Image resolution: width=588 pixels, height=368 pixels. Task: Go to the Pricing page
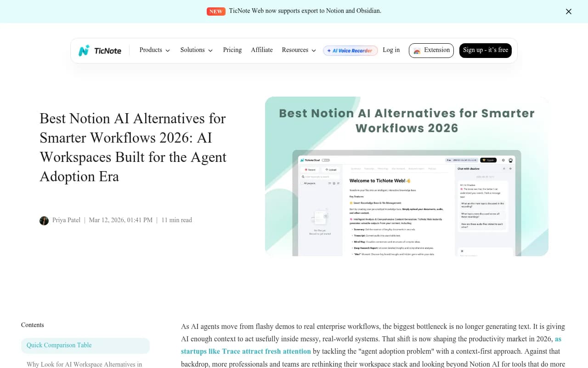pyautogui.click(x=232, y=50)
